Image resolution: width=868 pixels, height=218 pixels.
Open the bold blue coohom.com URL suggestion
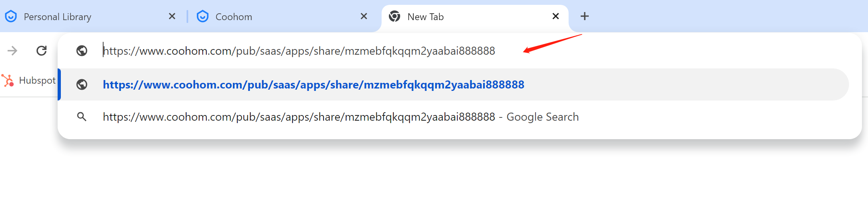(x=314, y=85)
